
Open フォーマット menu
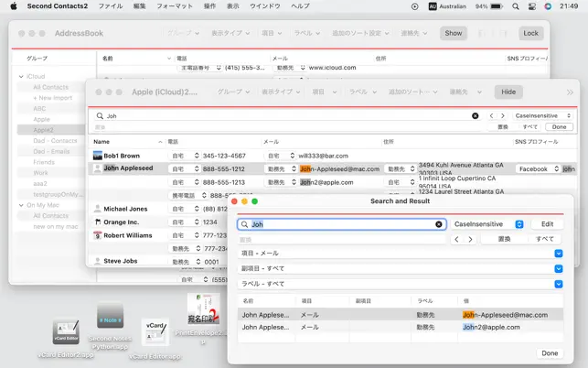[175, 6]
